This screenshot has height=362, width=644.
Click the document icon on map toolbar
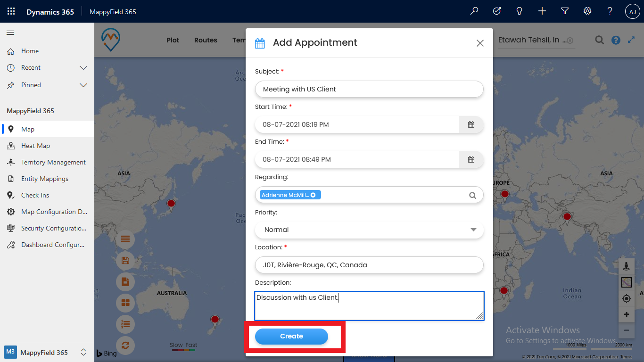[x=125, y=282]
